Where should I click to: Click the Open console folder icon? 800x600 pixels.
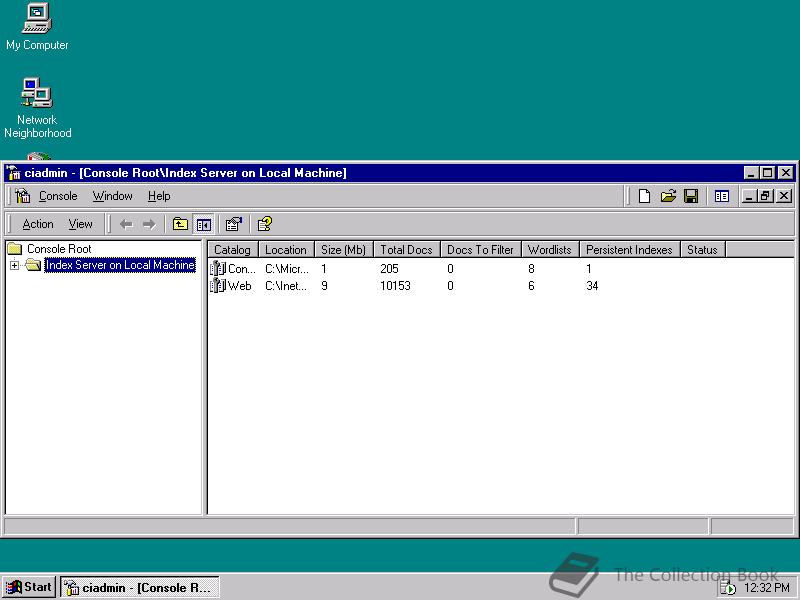tap(668, 196)
